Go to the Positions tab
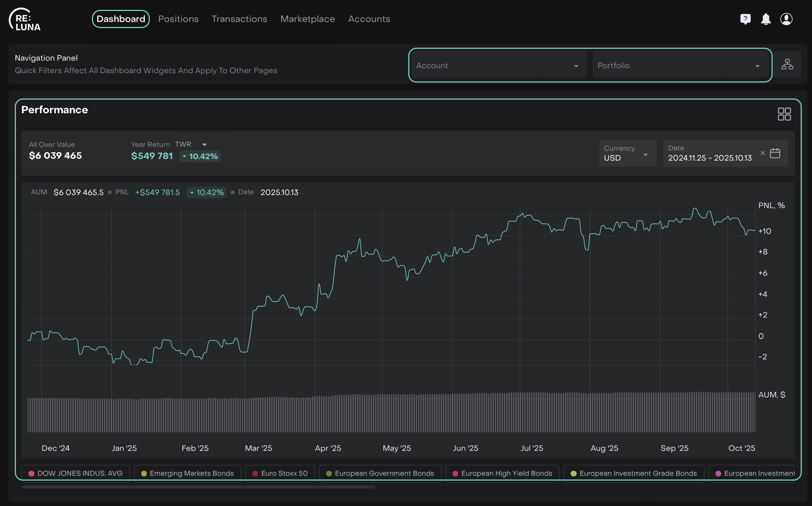Image resolution: width=812 pixels, height=506 pixels. click(x=178, y=19)
